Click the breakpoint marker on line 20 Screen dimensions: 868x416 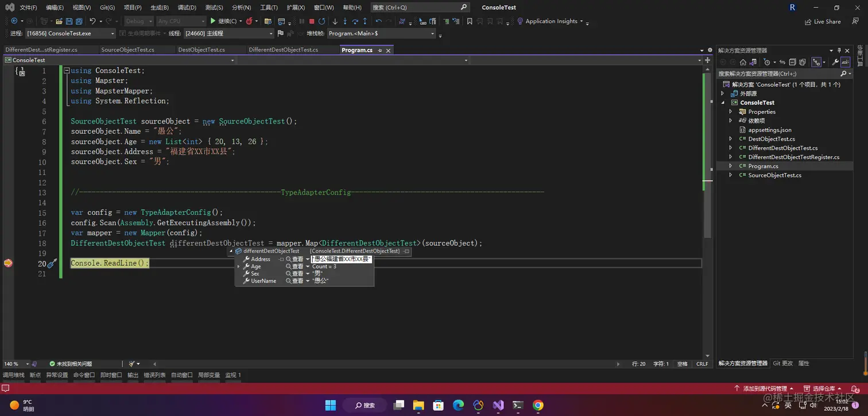point(8,263)
